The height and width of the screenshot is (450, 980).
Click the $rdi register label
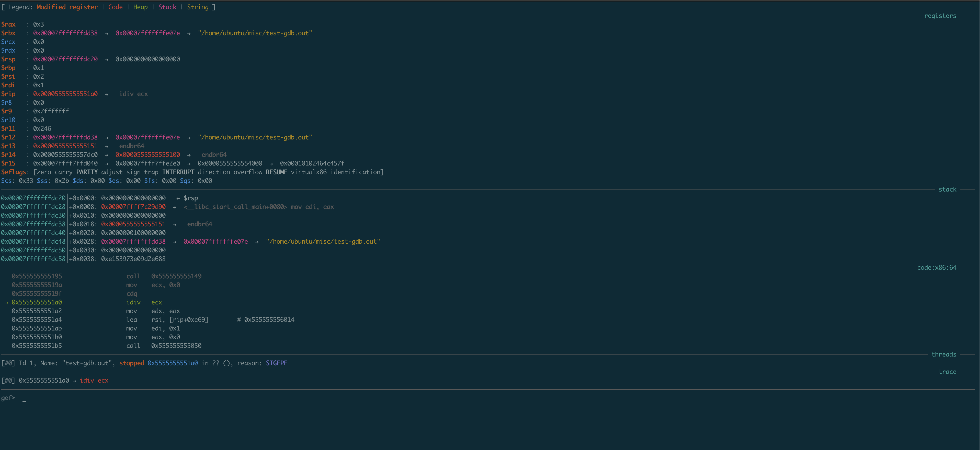[8, 85]
